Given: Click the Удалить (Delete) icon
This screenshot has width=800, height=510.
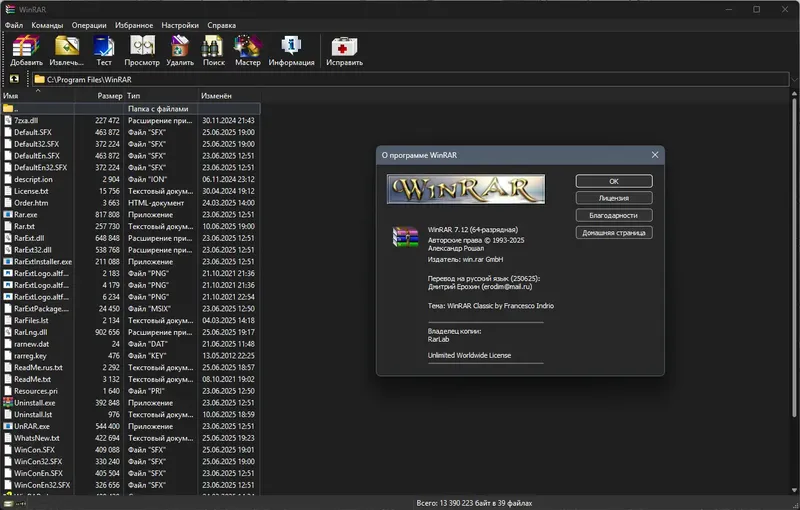Looking at the screenshot, I should [x=180, y=50].
